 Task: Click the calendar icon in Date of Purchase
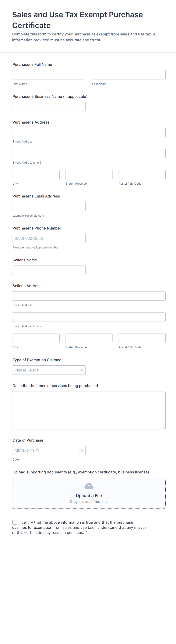[81, 450]
